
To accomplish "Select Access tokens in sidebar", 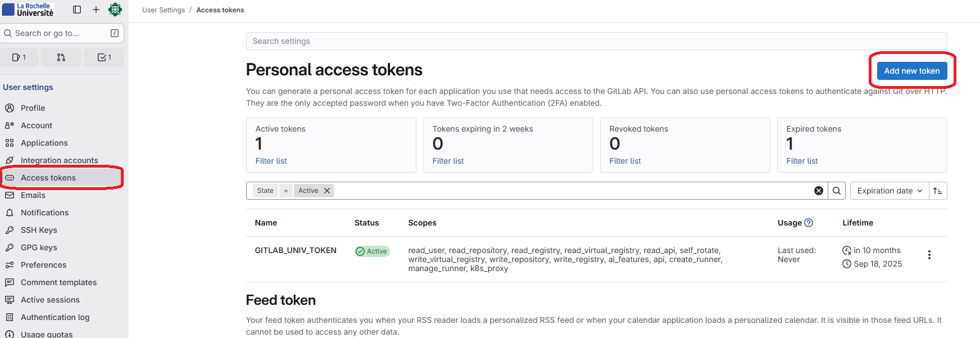I will tap(48, 178).
